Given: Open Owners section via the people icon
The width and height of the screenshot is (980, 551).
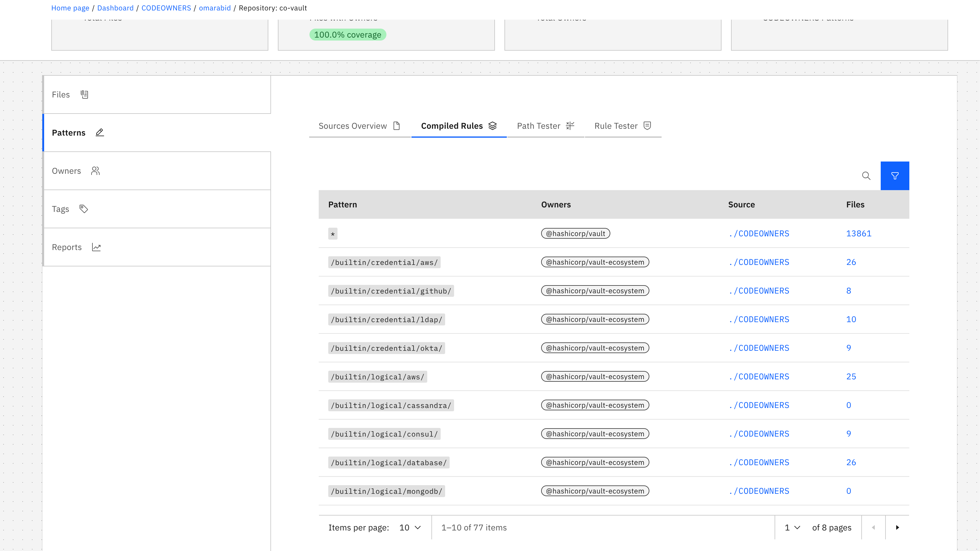Looking at the screenshot, I should [x=95, y=171].
